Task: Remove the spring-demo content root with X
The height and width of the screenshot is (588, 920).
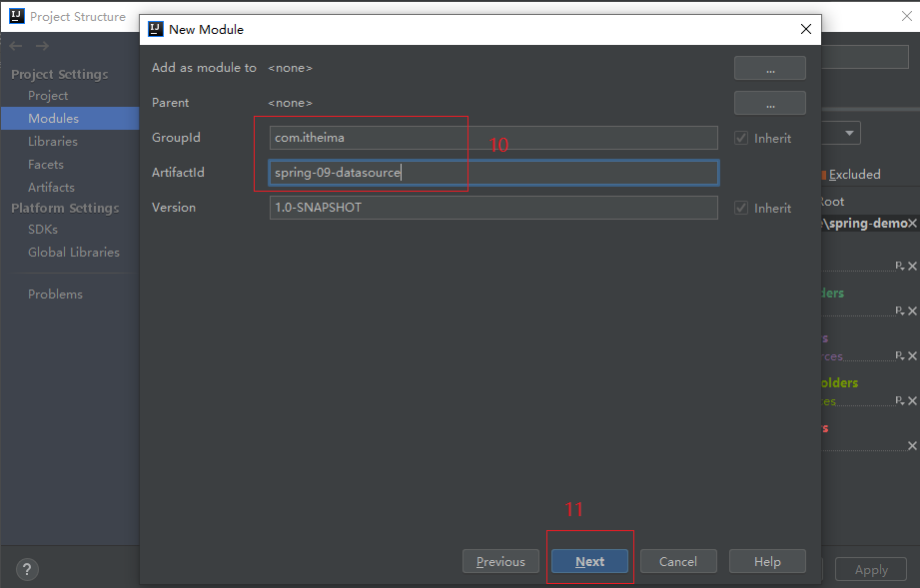Action: point(912,224)
